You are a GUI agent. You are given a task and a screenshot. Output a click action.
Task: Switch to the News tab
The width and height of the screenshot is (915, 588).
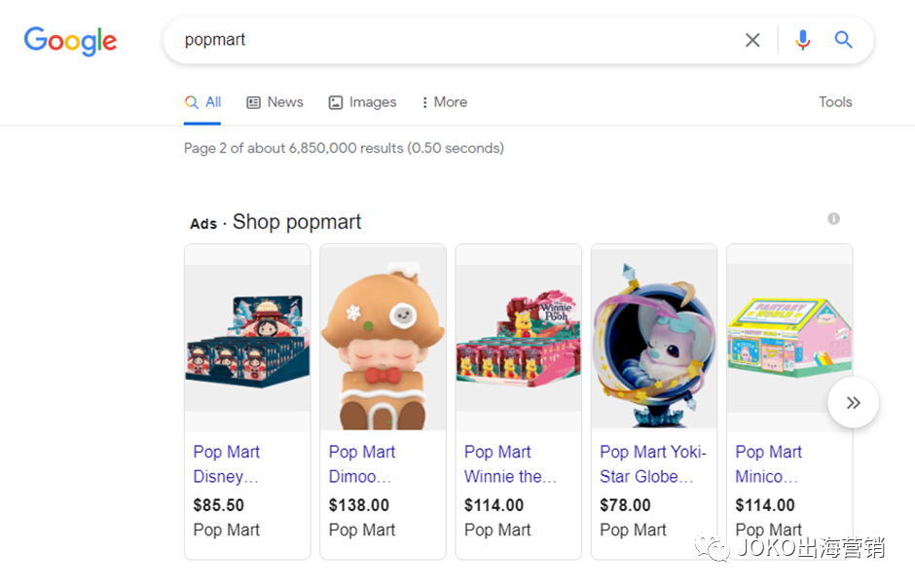point(274,102)
